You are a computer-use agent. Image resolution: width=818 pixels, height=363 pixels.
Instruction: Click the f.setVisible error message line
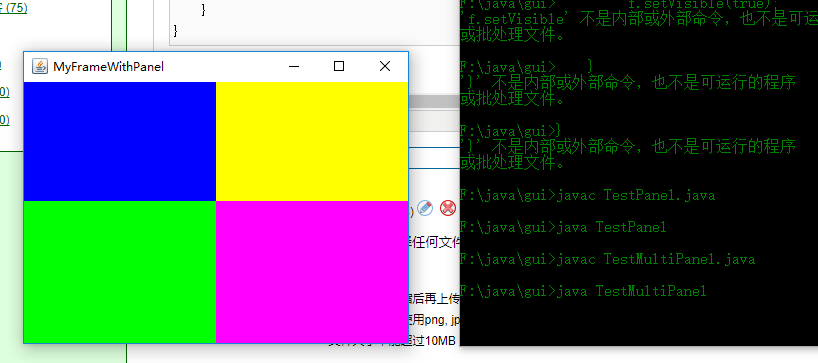(639, 20)
